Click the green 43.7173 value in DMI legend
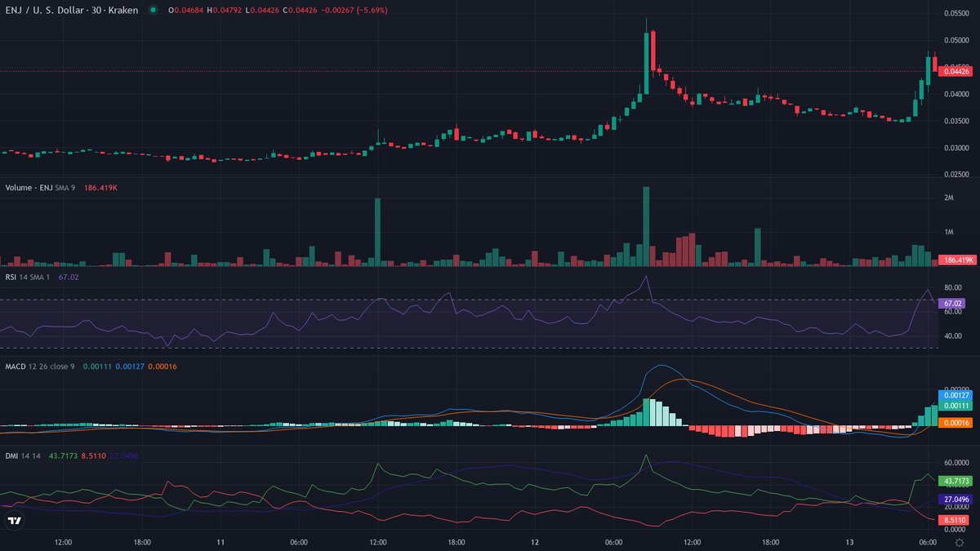This screenshot has width=980, height=551. (x=64, y=455)
